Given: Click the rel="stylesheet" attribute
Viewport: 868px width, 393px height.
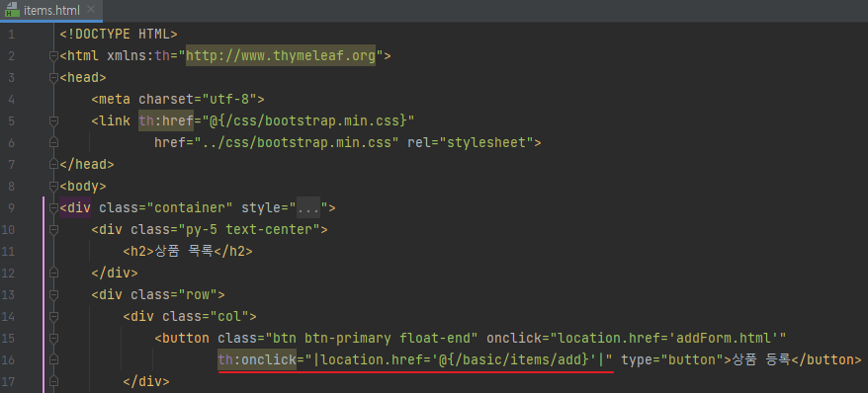Looking at the screenshot, I should click(470, 142).
